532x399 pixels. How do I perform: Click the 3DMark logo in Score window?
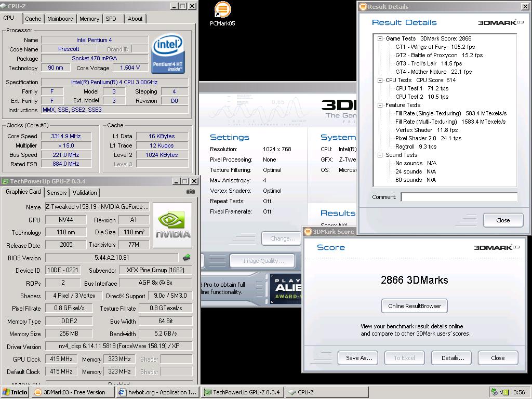(x=496, y=247)
